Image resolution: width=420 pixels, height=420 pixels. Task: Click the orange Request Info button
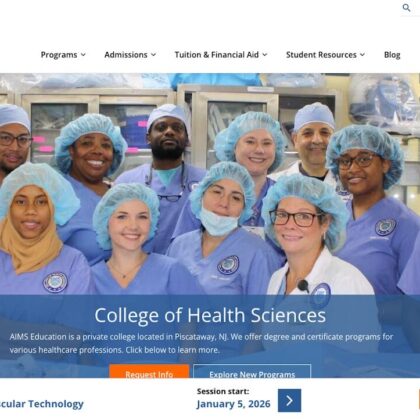[149, 371]
